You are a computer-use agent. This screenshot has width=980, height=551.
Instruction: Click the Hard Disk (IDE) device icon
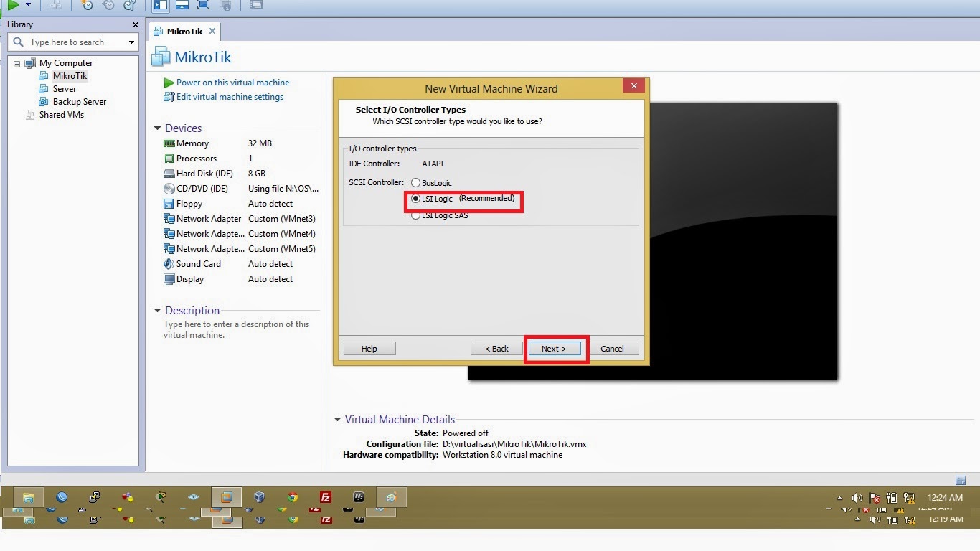(169, 174)
